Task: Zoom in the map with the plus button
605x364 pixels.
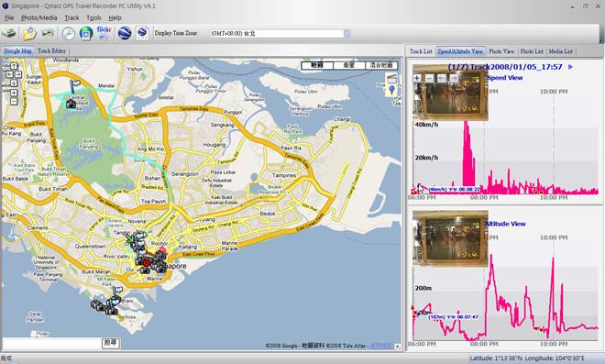Action: (14, 93)
